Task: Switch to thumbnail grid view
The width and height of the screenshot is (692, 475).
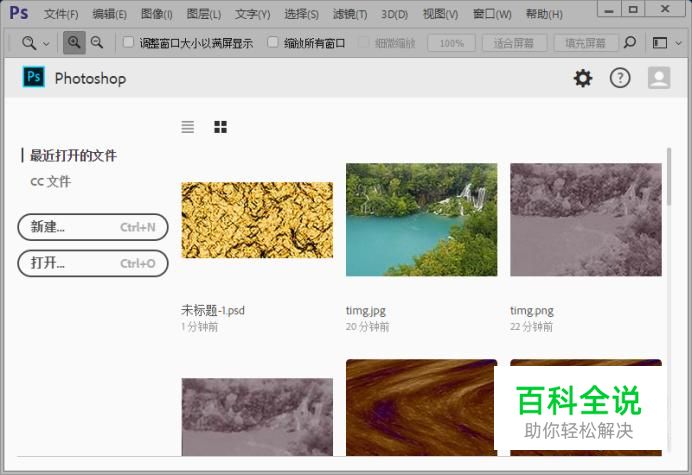Action: [x=220, y=127]
